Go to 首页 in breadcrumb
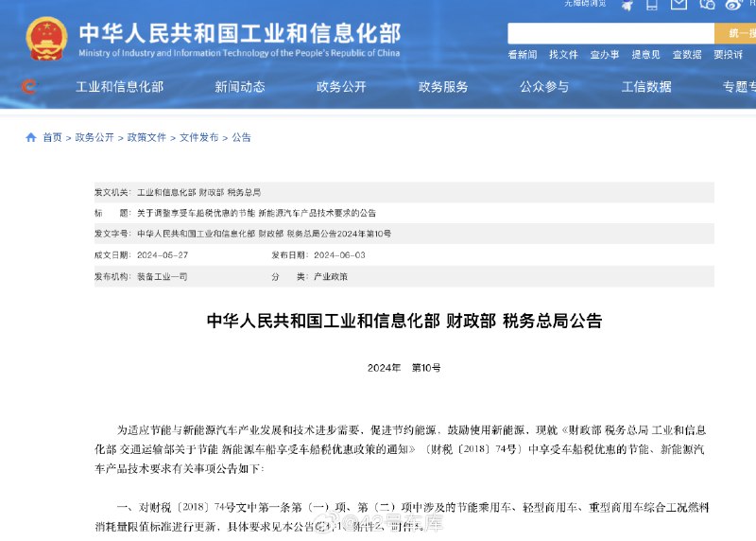 coord(53,137)
